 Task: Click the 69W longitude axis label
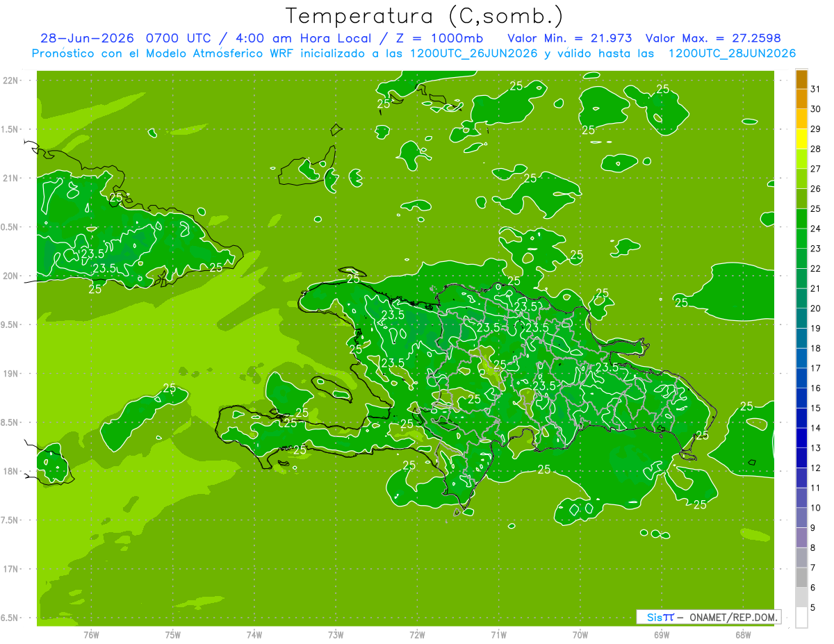tap(662, 635)
